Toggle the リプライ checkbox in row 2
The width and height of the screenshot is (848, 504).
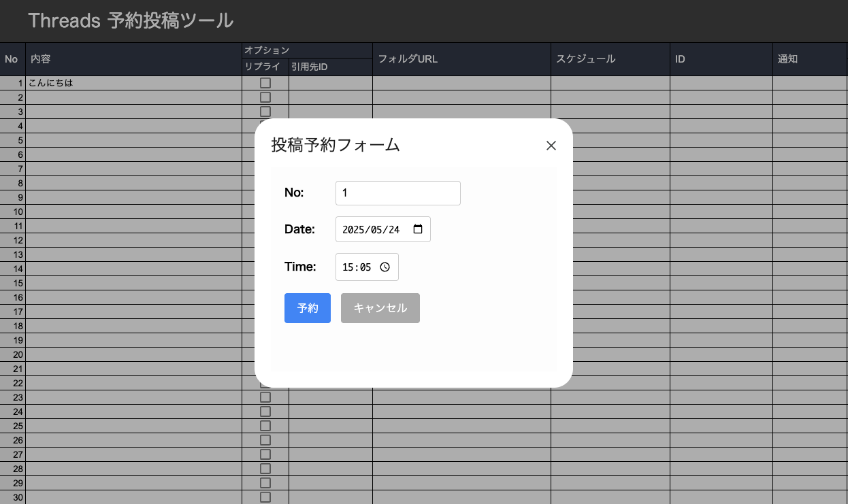(265, 97)
